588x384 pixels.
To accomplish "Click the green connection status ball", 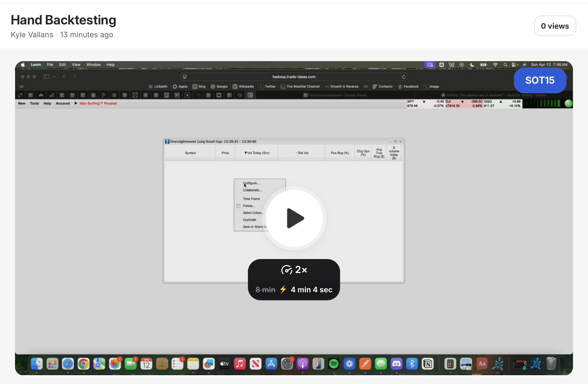I will pos(568,104).
